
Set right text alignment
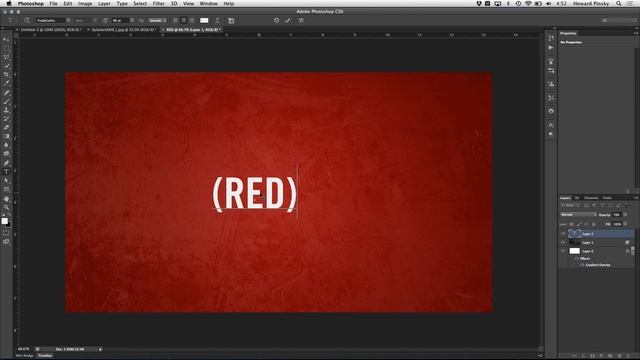point(192,20)
